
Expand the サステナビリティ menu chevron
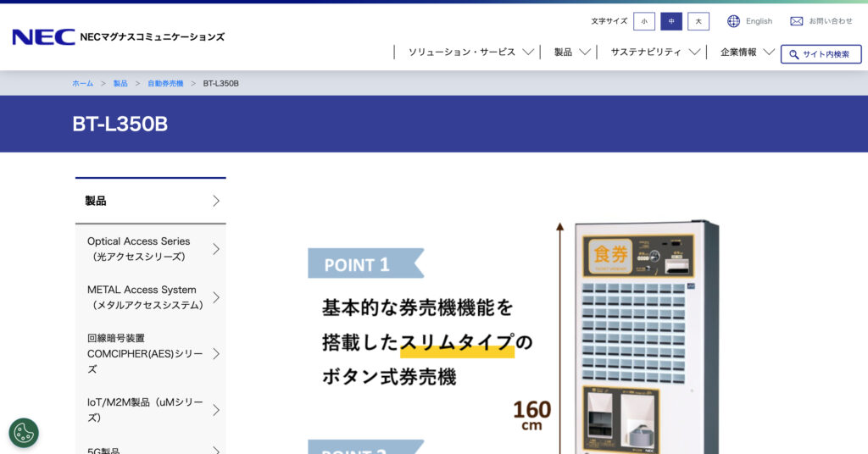(694, 52)
